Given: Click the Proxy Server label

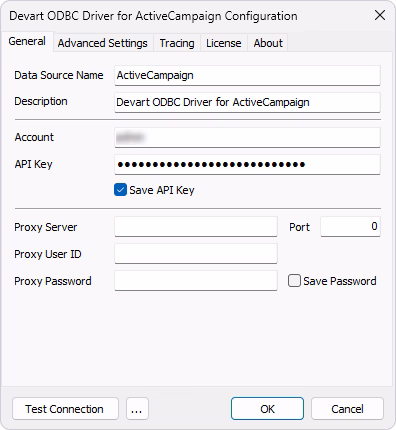Looking at the screenshot, I should tap(46, 227).
